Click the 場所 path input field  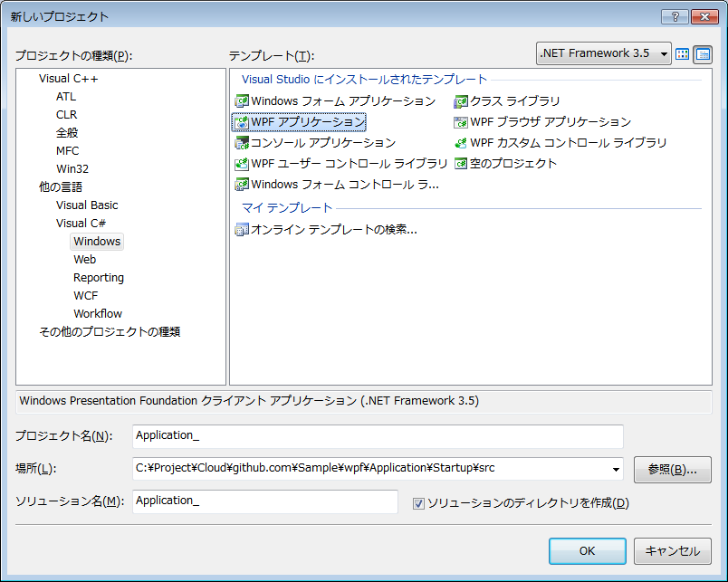click(378, 469)
